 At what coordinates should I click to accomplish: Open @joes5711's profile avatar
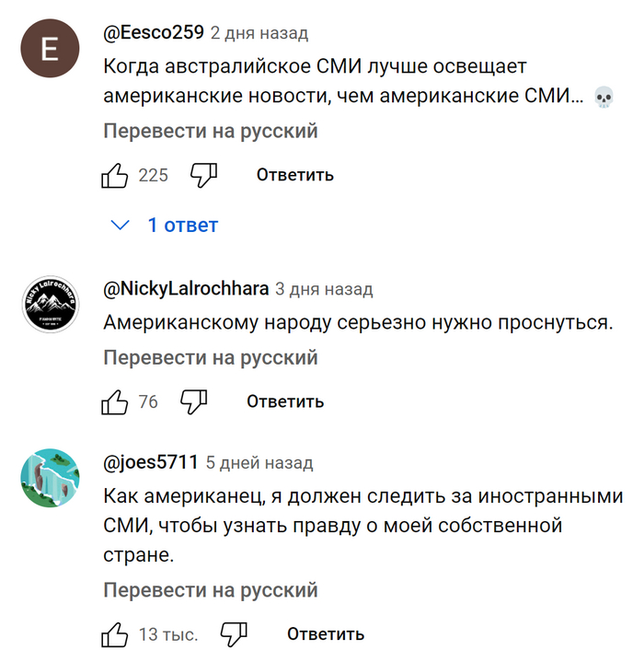(48, 479)
